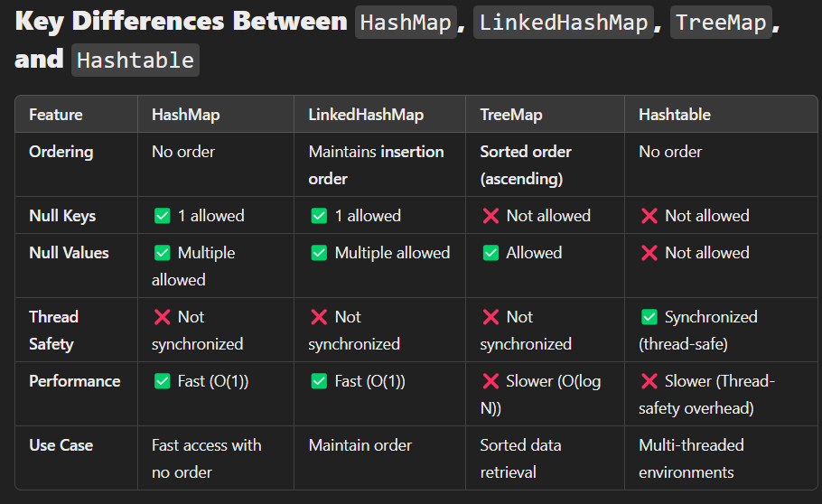Click the red cross beside "Slower (O(log N))"
This screenshot has width=822, height=504.
tap(490, 381)
